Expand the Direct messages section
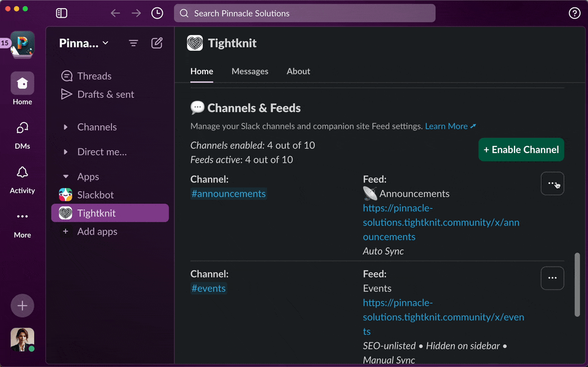The image size is (588, 367). click(x=66, y=152)
